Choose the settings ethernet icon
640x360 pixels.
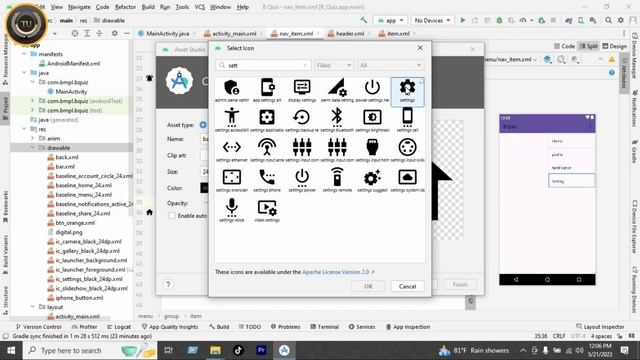pyautogui.click(x=231, y=150)
